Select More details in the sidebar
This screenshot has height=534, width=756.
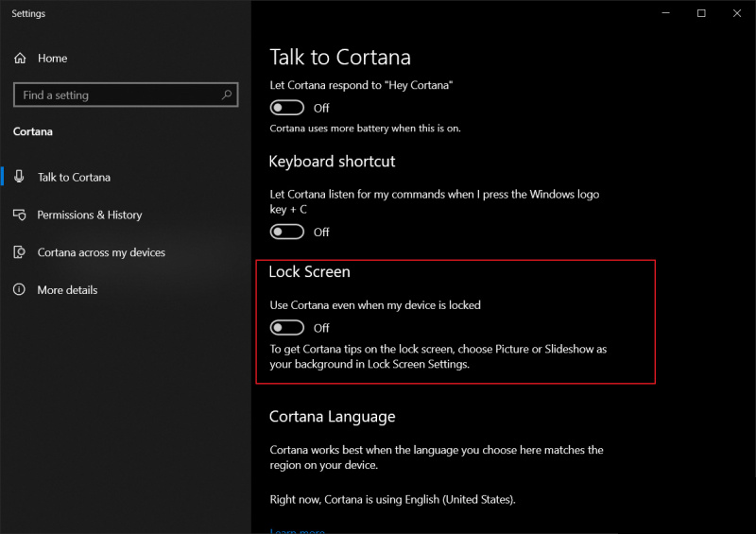point(67,290)
